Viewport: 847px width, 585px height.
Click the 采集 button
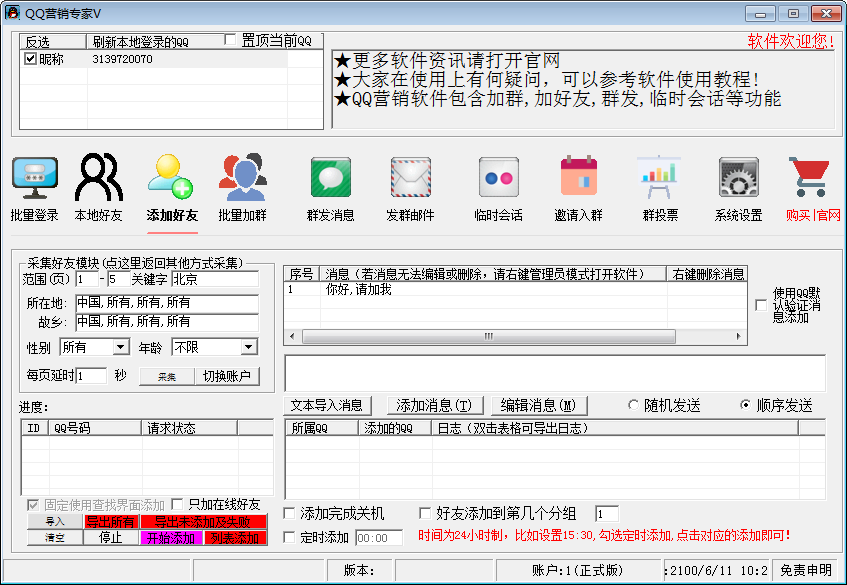pos(167,376)
